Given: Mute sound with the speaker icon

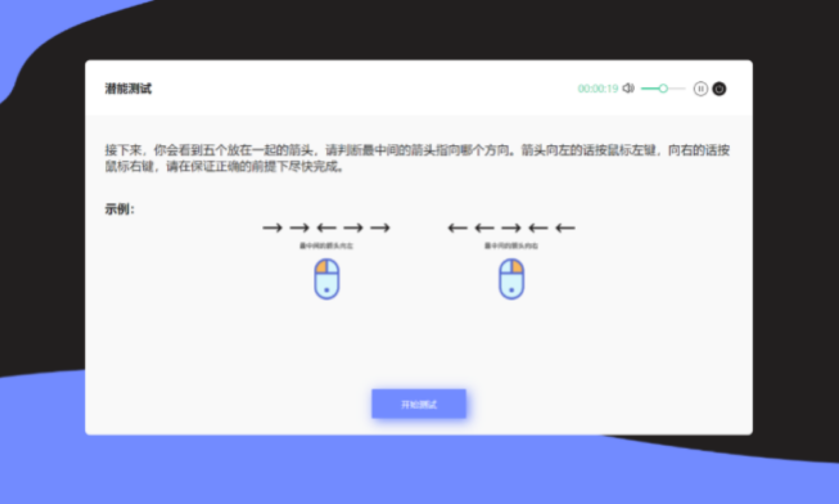Looking at the screenshot, I should point(628,88).
